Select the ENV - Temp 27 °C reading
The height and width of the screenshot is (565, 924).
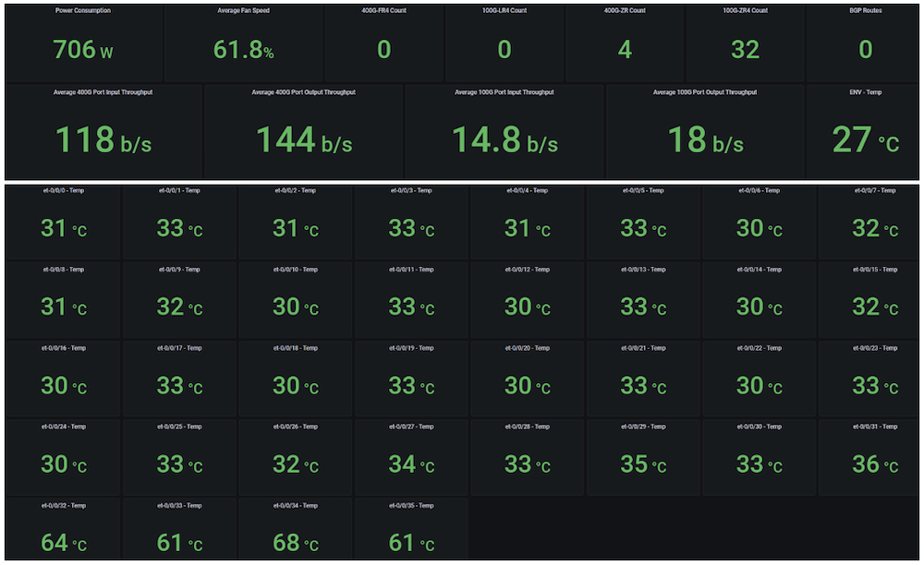tap(865, 140)
